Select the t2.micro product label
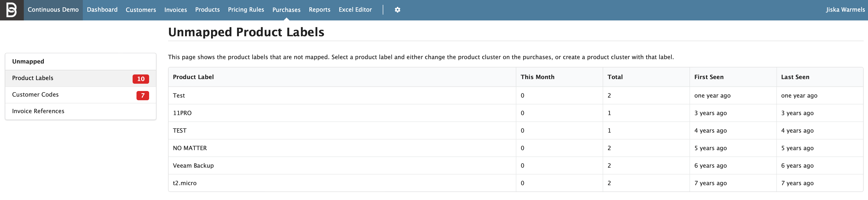This screenshot has width=868, height=200. click(x=185, y=183)
